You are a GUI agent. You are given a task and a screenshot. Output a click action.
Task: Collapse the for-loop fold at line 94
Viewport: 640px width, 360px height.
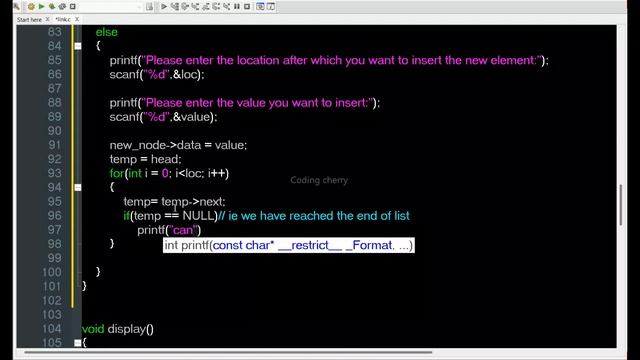click(x=78, y=187)
